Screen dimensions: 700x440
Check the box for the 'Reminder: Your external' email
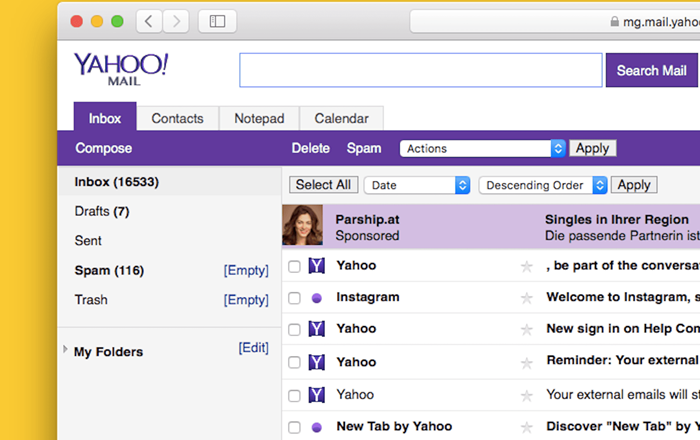294,362
